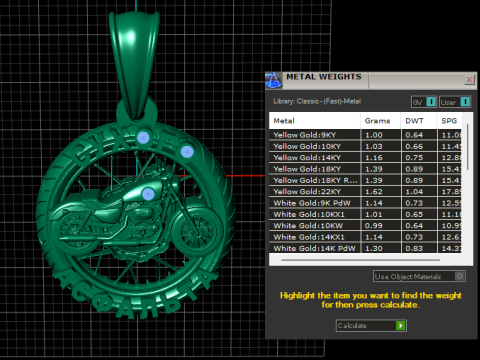Select the motorcycle front wheel in viewport
The image size is (480, 360).
(196, 232)
